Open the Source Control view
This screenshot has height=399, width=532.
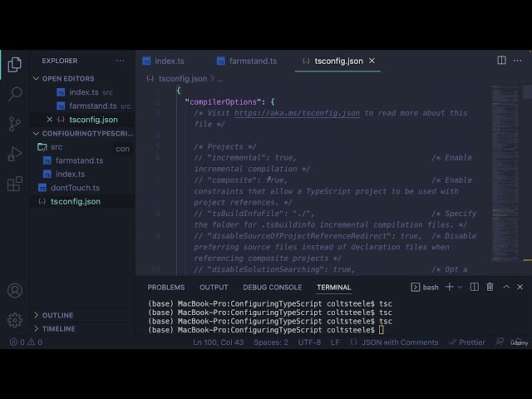(14, 124)
